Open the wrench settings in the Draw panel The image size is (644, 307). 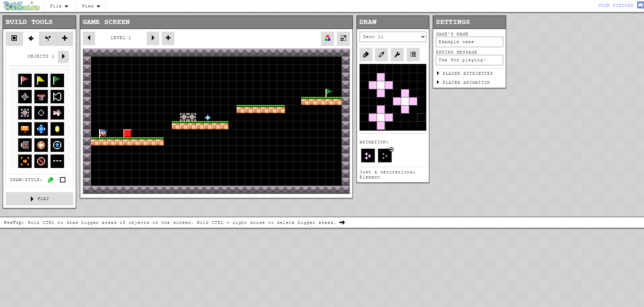(397, 54)
